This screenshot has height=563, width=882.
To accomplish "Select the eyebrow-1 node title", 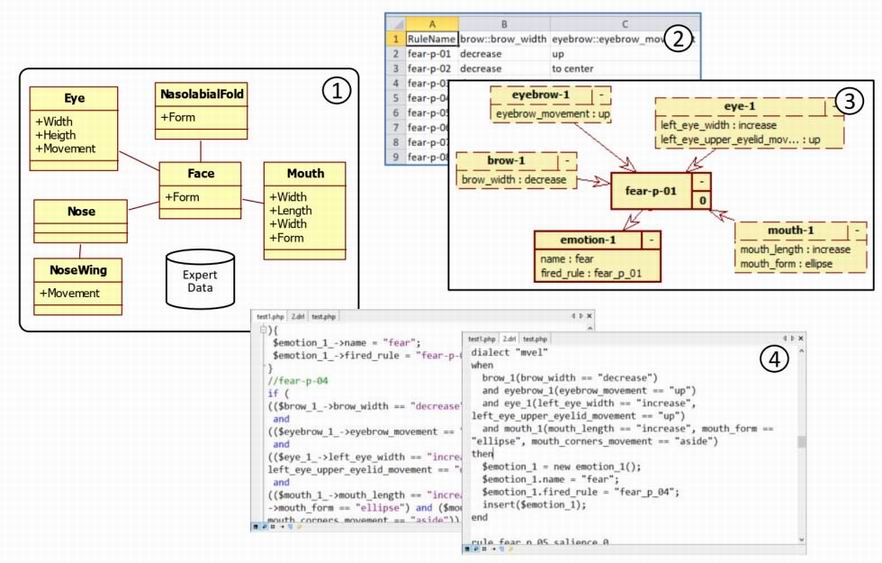I will tap(541, 95).
